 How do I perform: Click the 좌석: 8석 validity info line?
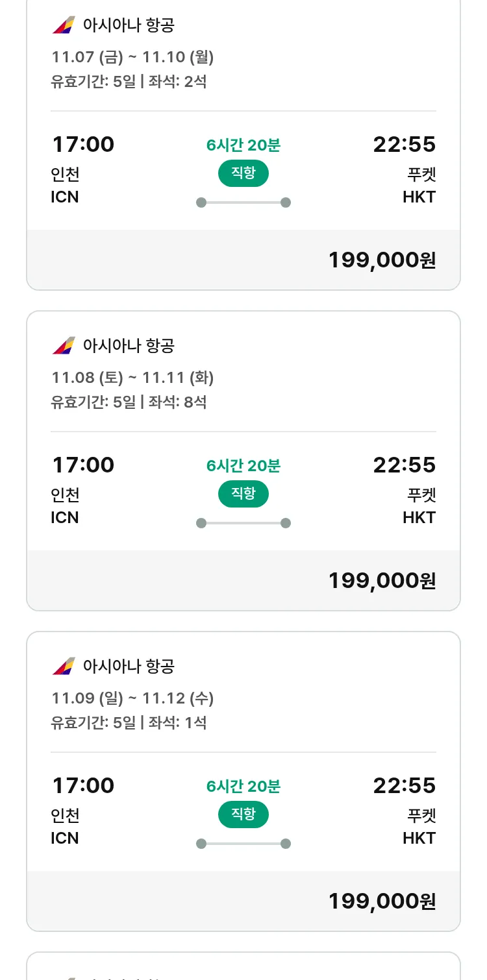(x=129, y=402)
